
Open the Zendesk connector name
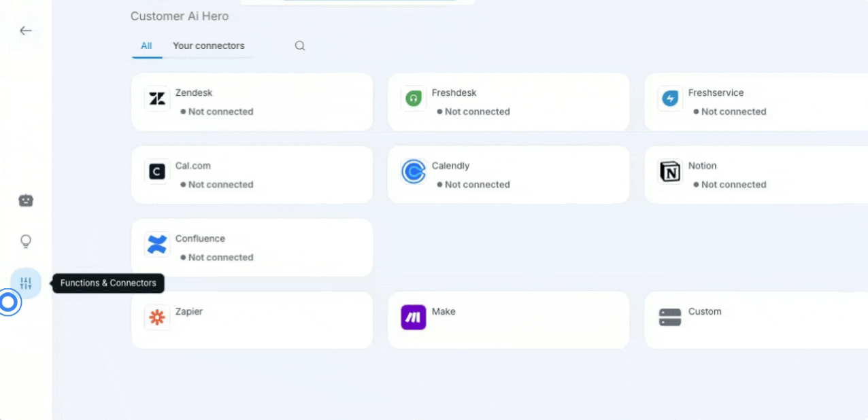[194, 93]
